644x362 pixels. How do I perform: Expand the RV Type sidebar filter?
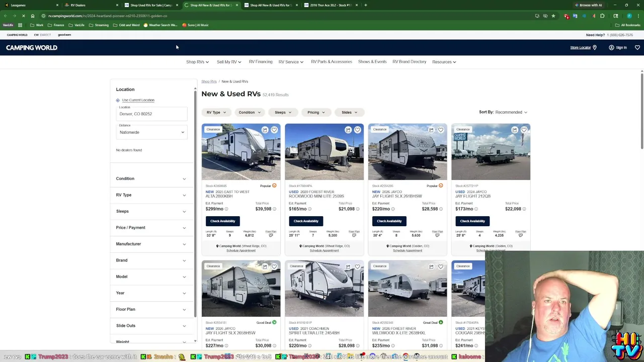coord(151,195)
